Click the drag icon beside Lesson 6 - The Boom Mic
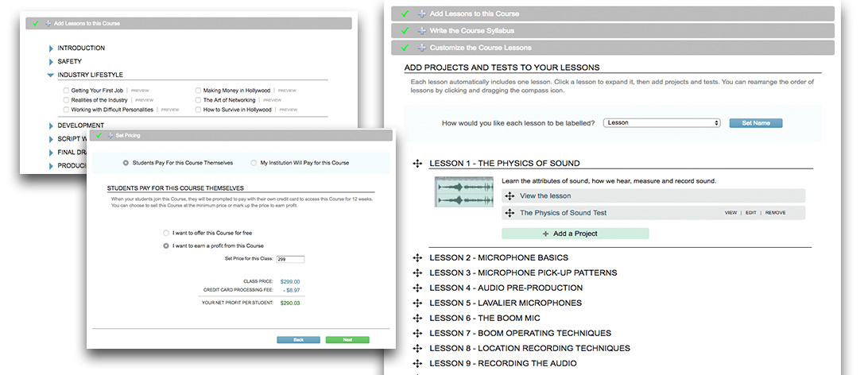 [x=417, y=318]
